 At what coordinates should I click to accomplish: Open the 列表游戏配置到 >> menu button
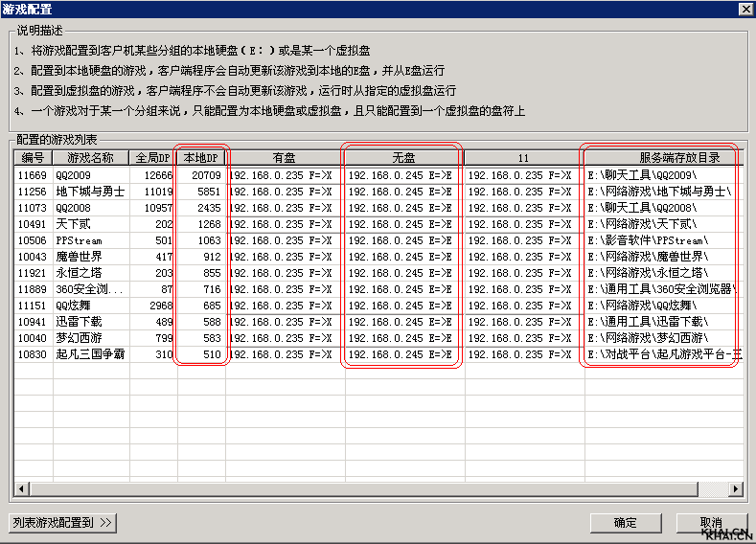(62, 523)
